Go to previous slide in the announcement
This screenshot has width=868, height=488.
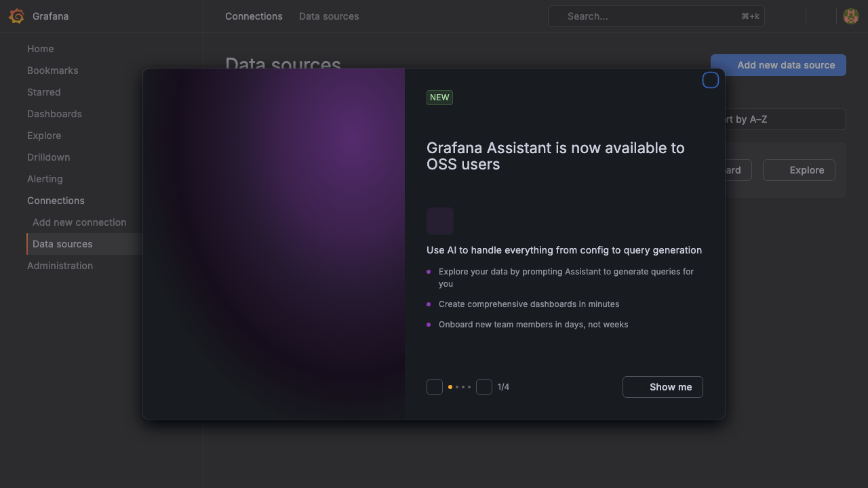(435, 387)
